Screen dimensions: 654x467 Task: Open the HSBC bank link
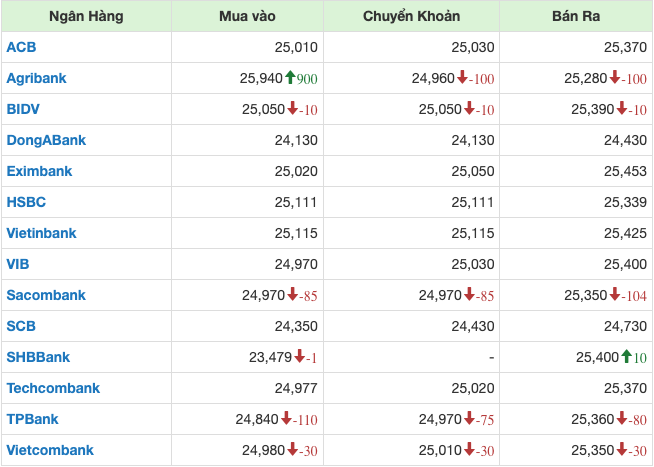26,201
